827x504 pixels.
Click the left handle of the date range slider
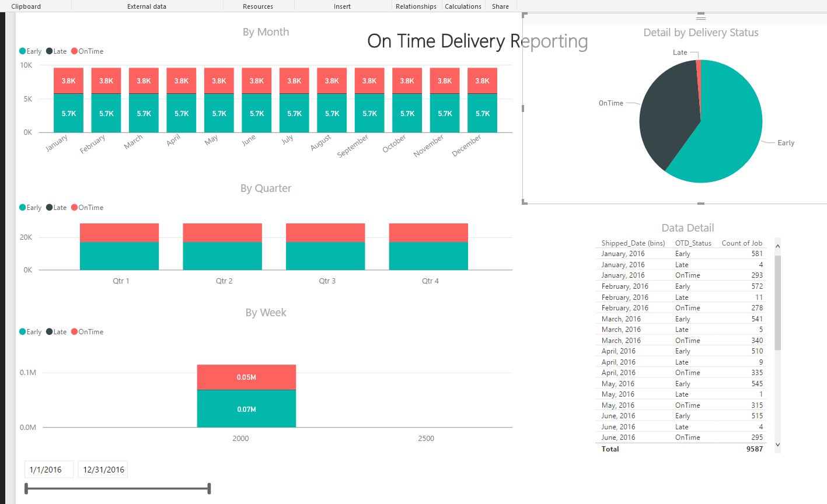click(x=26, y=488)
